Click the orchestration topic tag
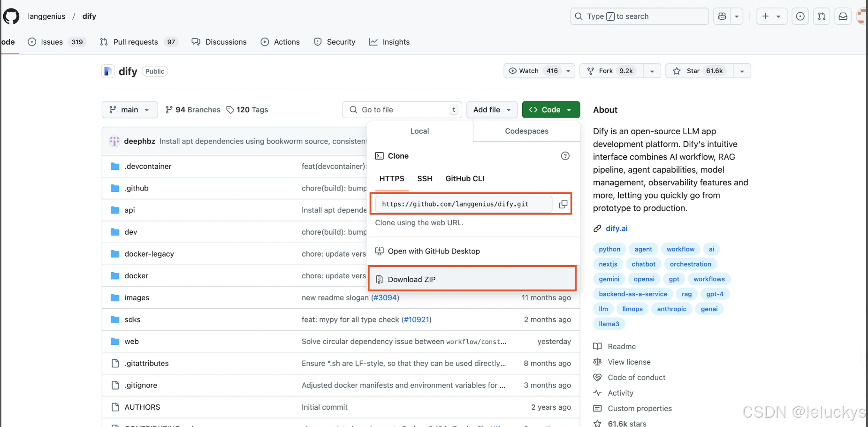This screenshot has height=427, width=868. tap(690, 264)
